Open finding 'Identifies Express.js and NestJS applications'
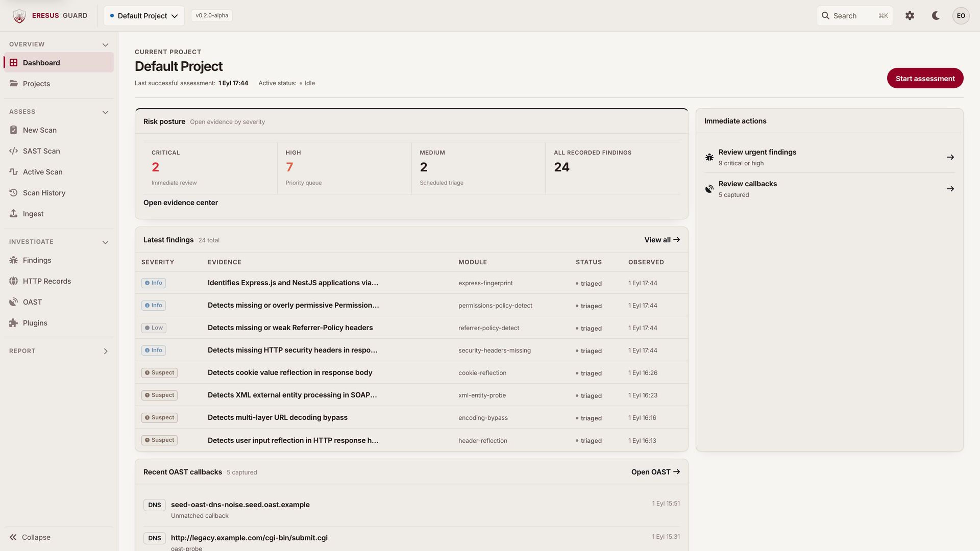980x551 pixels. 293,283
